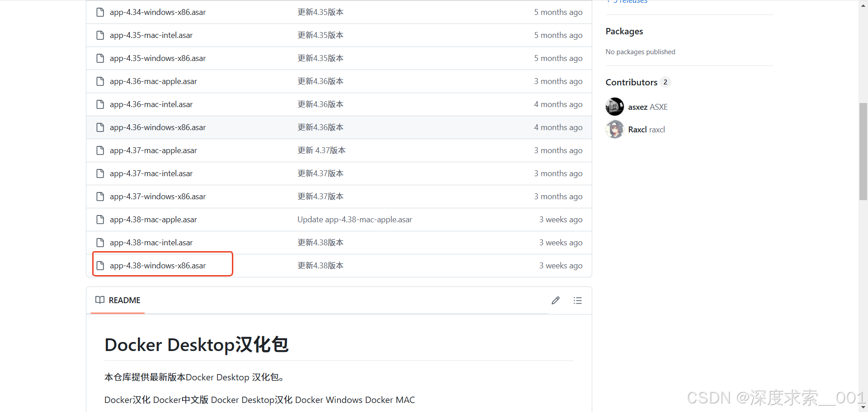This screenshot has height=412, width=868.
Task: Click file icon beside app-4.36-mac-apple.asar
Action: click(100, 81)
